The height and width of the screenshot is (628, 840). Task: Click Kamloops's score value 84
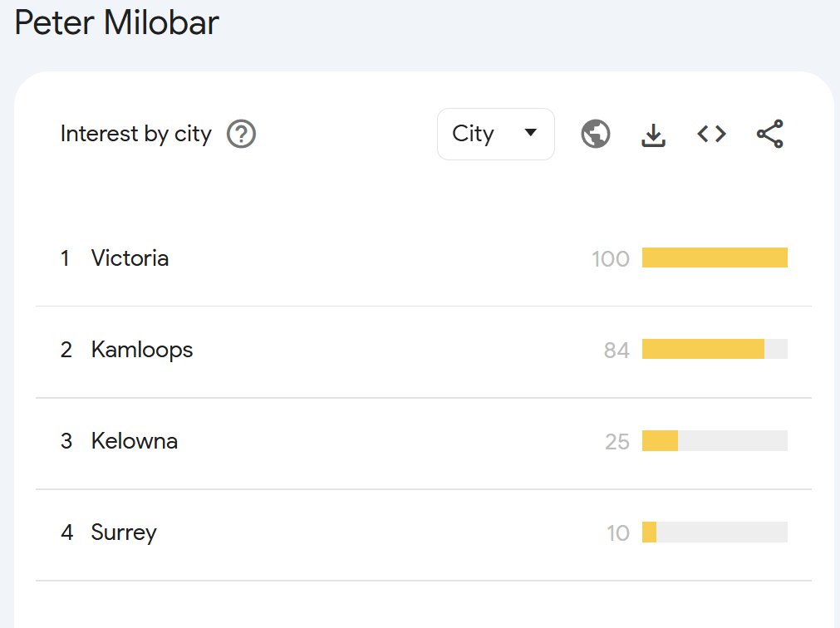pyautogui.click(x=616, y=351)
